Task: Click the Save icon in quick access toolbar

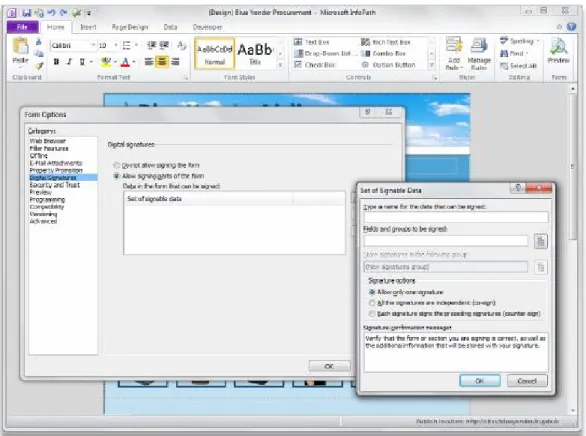Action: 26,13
